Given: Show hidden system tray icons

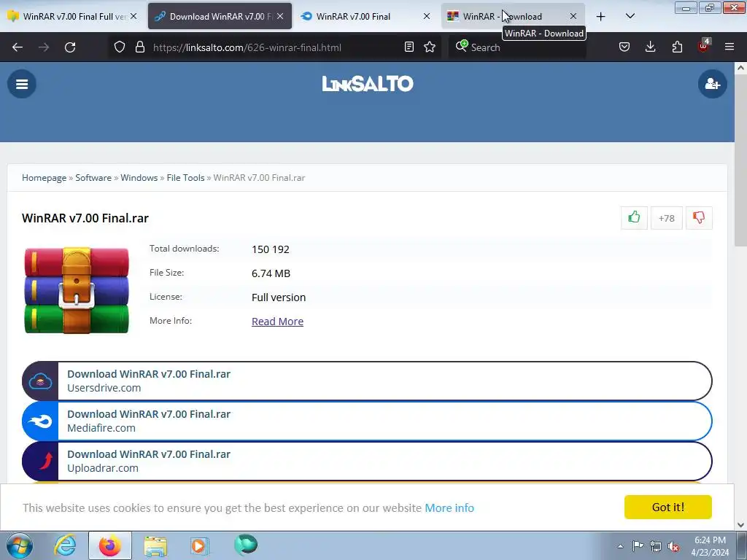Looking at the screenshot, I should [620, 546].
